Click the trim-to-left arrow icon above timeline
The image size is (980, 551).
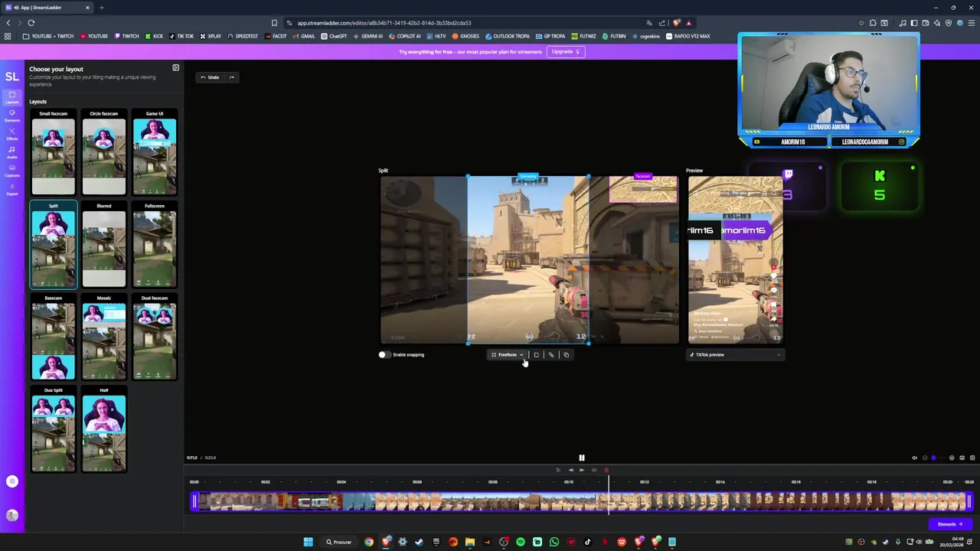coord(582,470)
